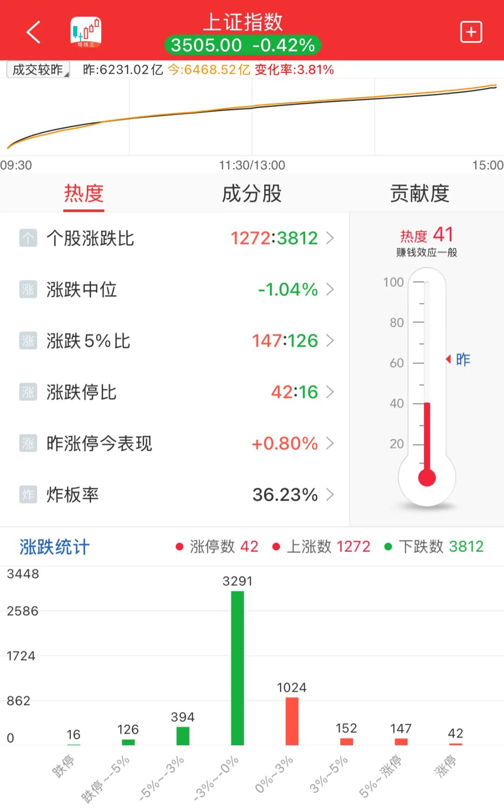Image resolution: width=504 pixels, height=812 pixels.
Task: Click the red 昨 marker arrow on thermometer
Action: pyautogui.click(x=448, y=359)
